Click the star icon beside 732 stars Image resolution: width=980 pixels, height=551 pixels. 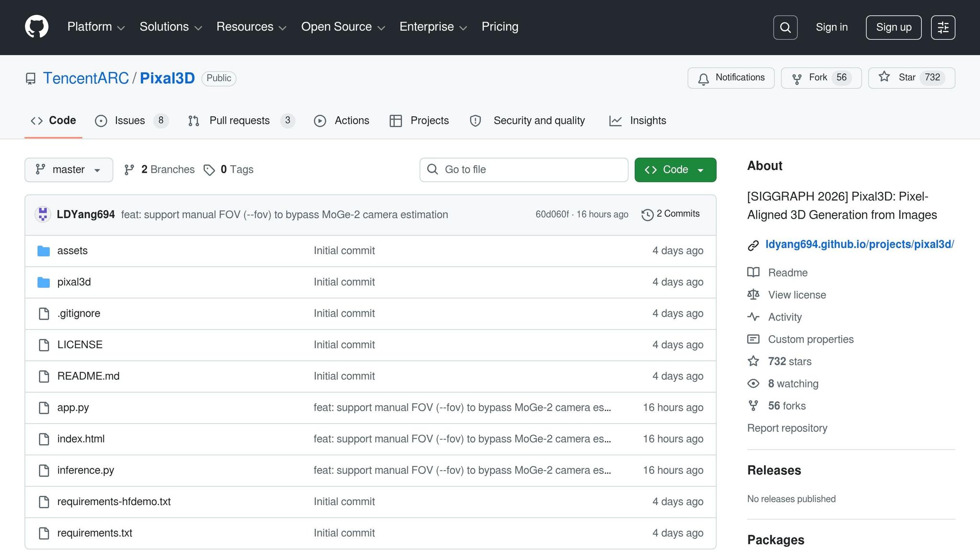[753, 361]
